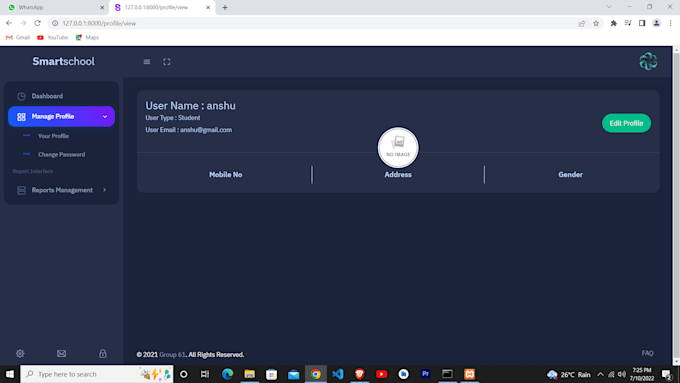Click the NO IMAGE profile picture

point(398,147)
